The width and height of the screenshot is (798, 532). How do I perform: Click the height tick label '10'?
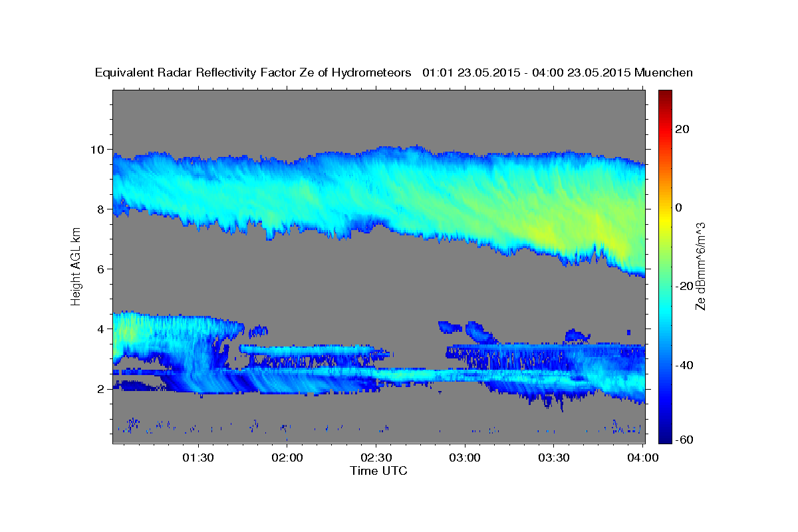click(99, 150)
